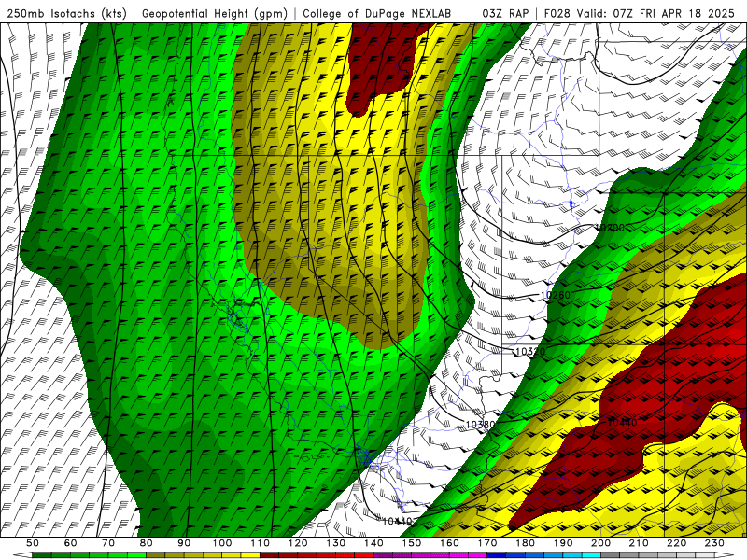The image size is (747, 560).
Task: Select the 210 knot legend label
Action: [x=640, y=543]
